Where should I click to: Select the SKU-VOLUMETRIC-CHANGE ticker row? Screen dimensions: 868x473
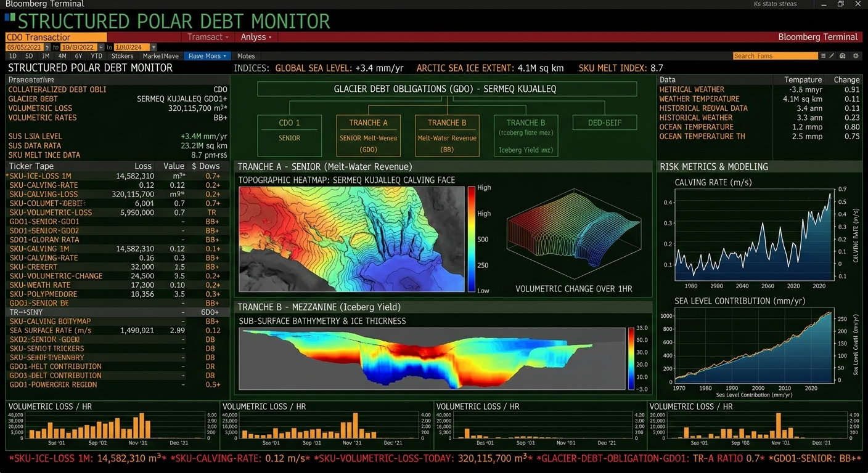[117, 276]
